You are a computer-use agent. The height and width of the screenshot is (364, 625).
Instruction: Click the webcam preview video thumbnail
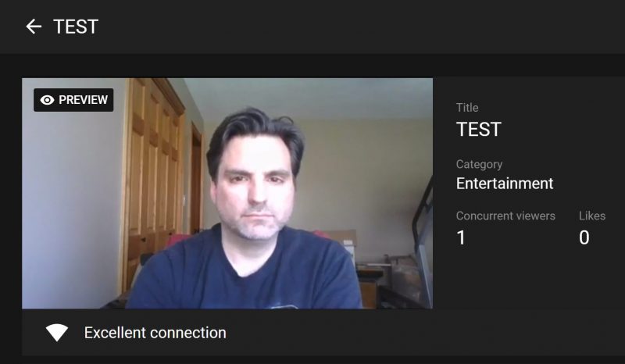click(227, 194)
